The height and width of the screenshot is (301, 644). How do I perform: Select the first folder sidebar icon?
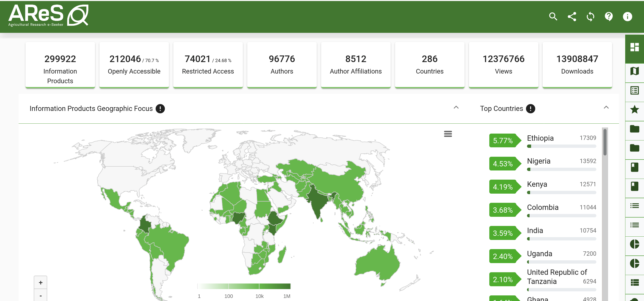[635, 129]
